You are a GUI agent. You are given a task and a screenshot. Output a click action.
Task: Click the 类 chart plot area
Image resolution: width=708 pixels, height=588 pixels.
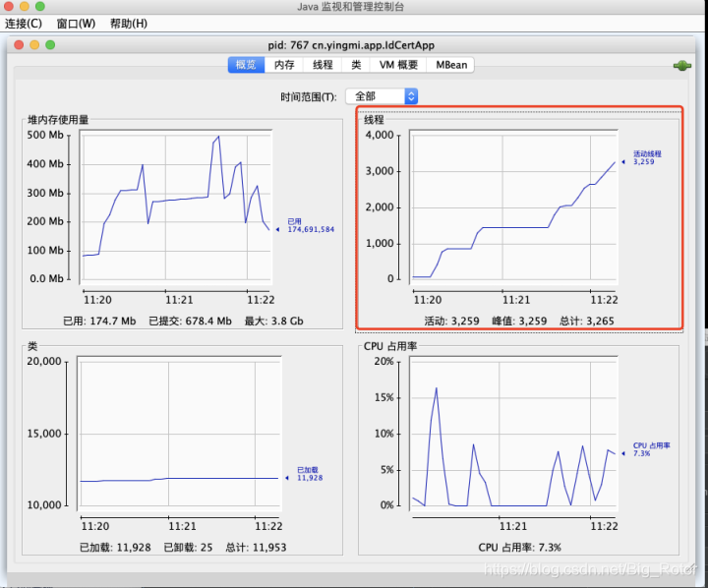[x=180, y=434]
